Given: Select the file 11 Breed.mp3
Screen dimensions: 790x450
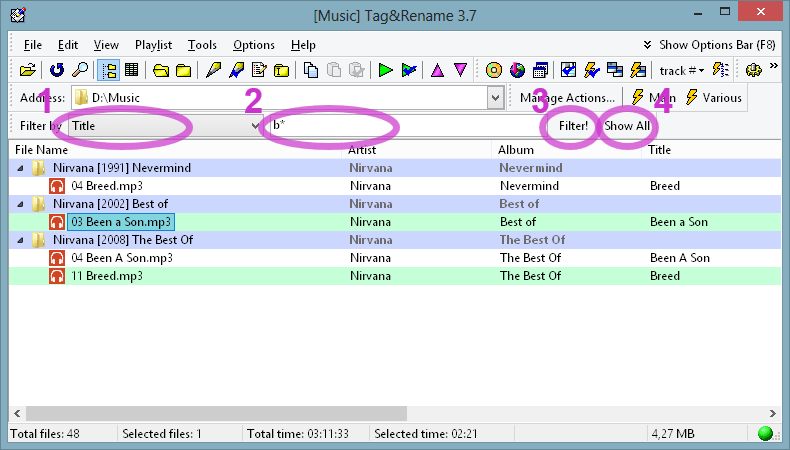Looking at the screenshot, I should (107, 276).
